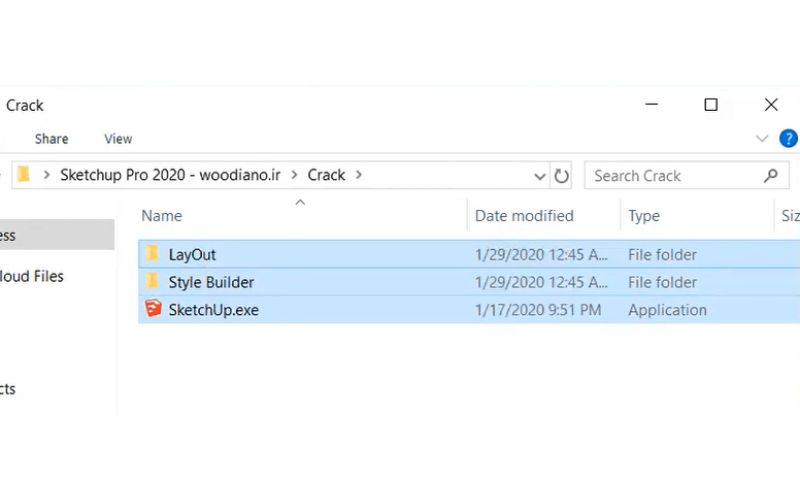Select the Crack breadcrumb in the path
800x500 pixels.
pyautogui.click(x=326, y=175)
